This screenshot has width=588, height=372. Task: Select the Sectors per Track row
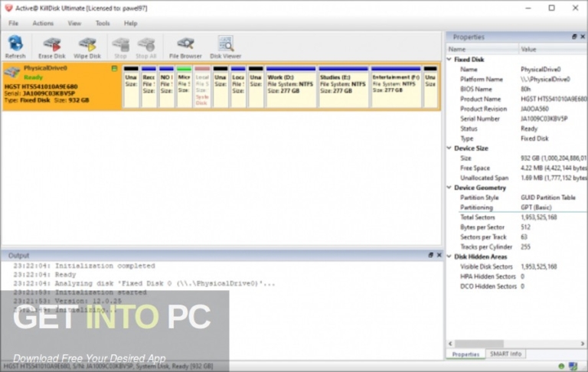pos(517,237)
